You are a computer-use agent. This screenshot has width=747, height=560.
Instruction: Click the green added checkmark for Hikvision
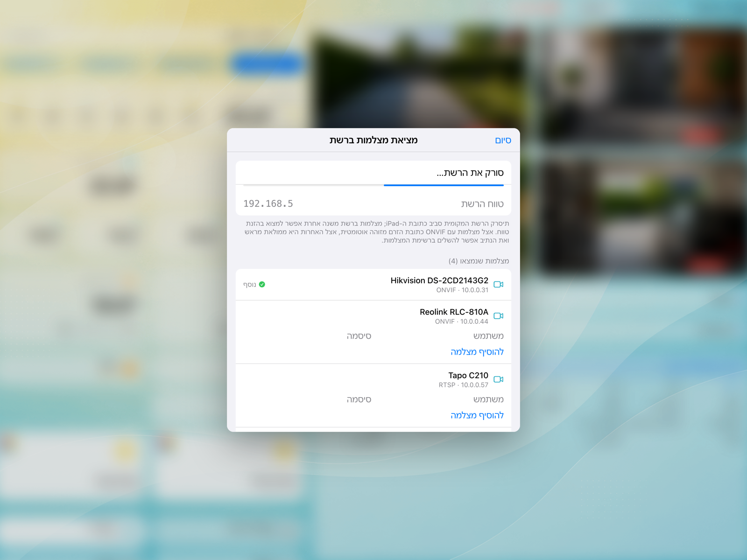(262, 284)
